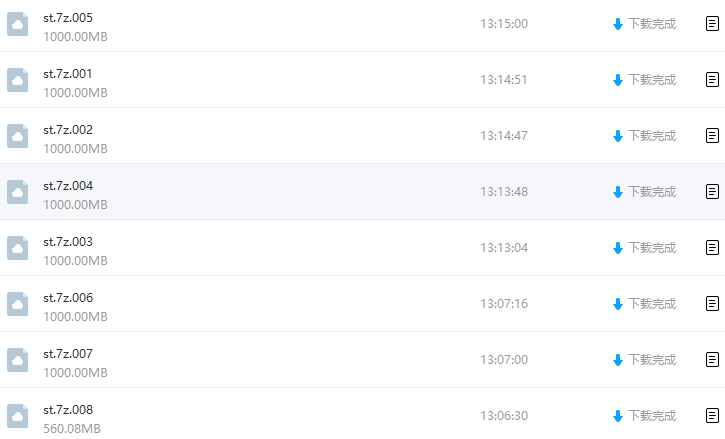Open details icon for st.7z.005

click(712, 24)
